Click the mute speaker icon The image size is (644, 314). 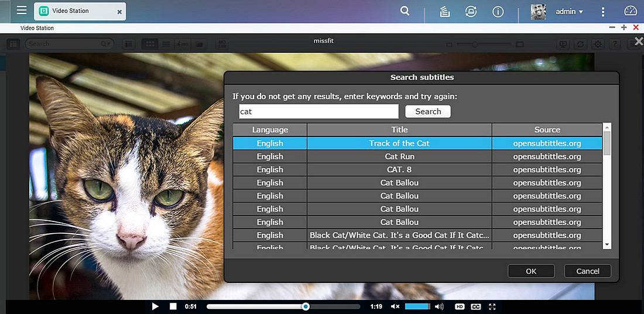(x=395, y=306)
